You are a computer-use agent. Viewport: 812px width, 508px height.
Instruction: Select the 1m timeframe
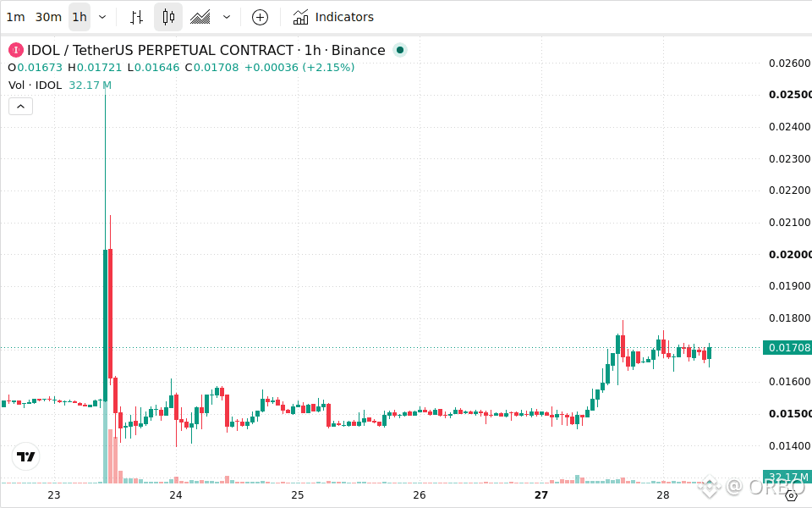click(x=15, y=17)
